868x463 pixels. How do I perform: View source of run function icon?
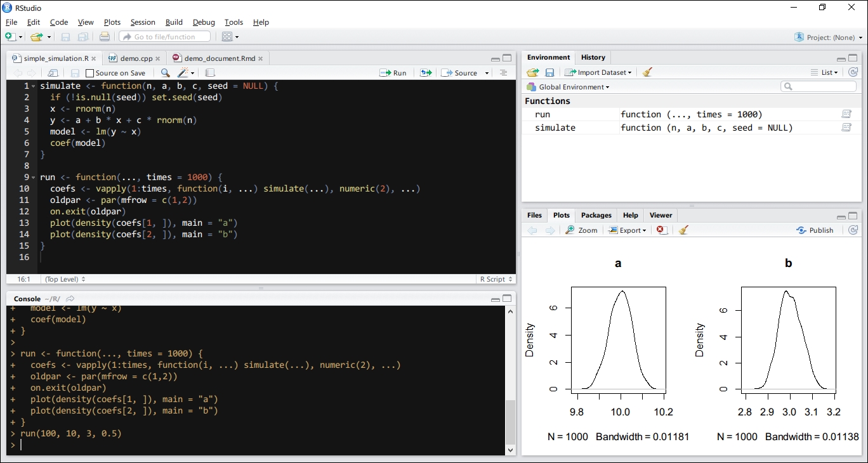[846, 114]
